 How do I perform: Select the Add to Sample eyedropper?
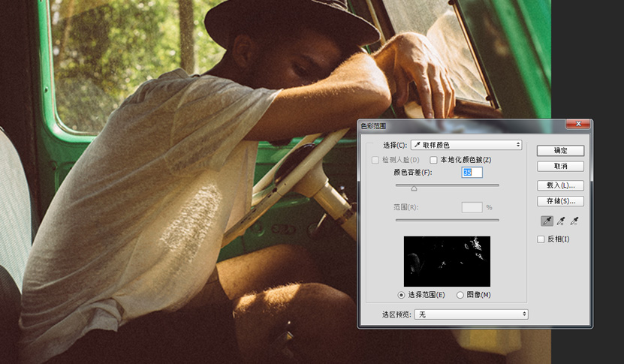[561, 221]
